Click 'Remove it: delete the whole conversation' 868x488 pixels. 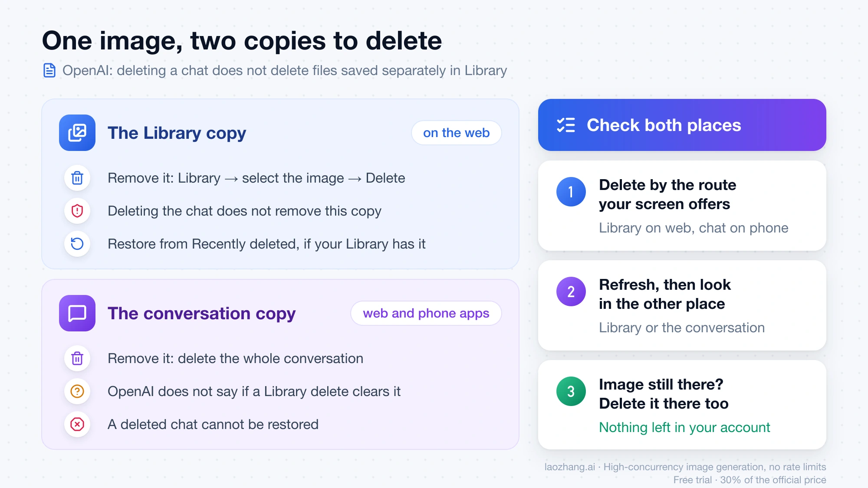click(235, 358)
